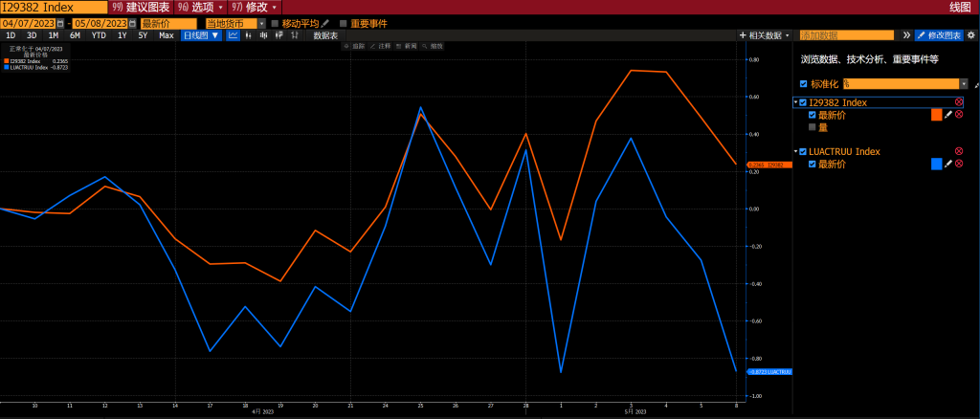Click the start date calendar icon
The height and width of the screenshot is (419, 980).
tap(60, 24)
